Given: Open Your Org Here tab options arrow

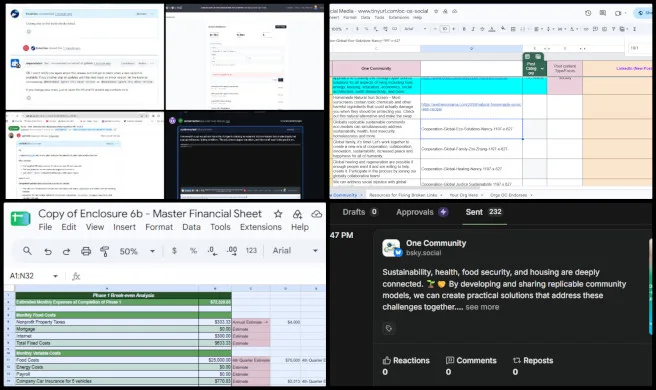Looking at the screenshot, I should tap(482, 195).
